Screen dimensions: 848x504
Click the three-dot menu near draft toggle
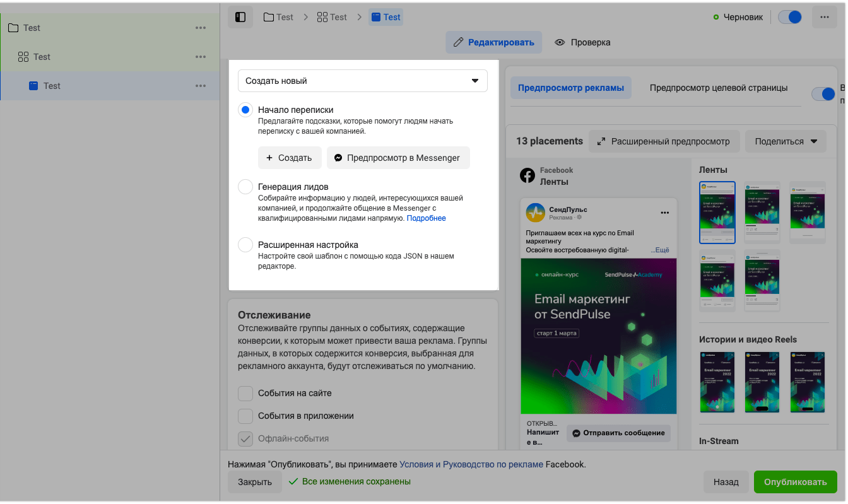[x=824, y=17]
